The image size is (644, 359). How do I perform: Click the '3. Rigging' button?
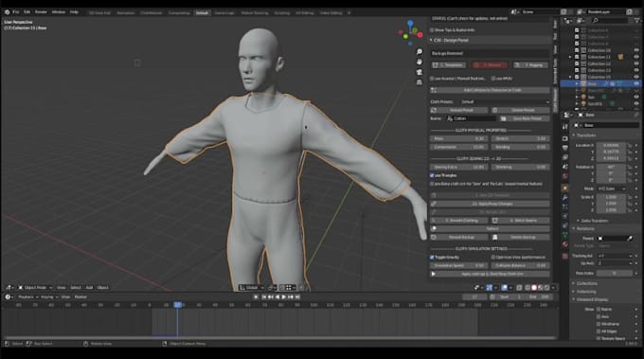pyautogui.click(x=530, y=65)
